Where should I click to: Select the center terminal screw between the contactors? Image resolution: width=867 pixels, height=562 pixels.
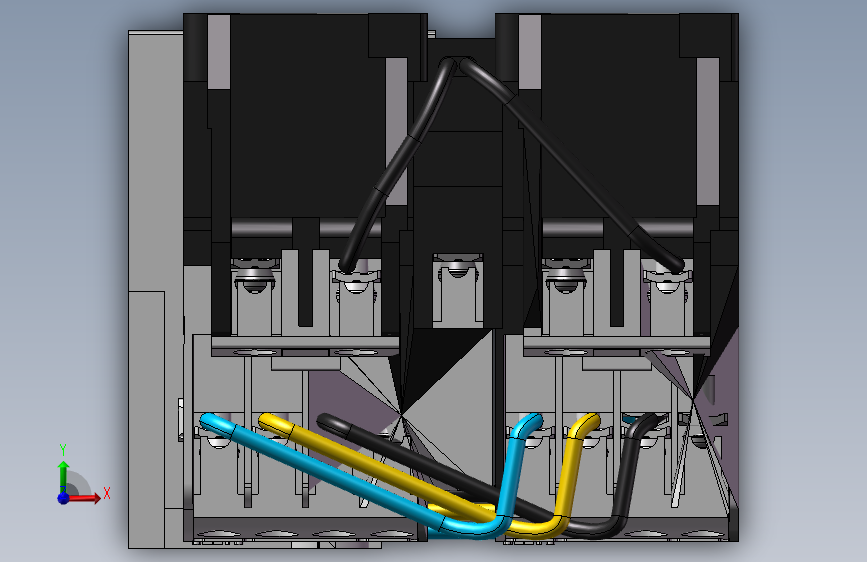(457, 270)
